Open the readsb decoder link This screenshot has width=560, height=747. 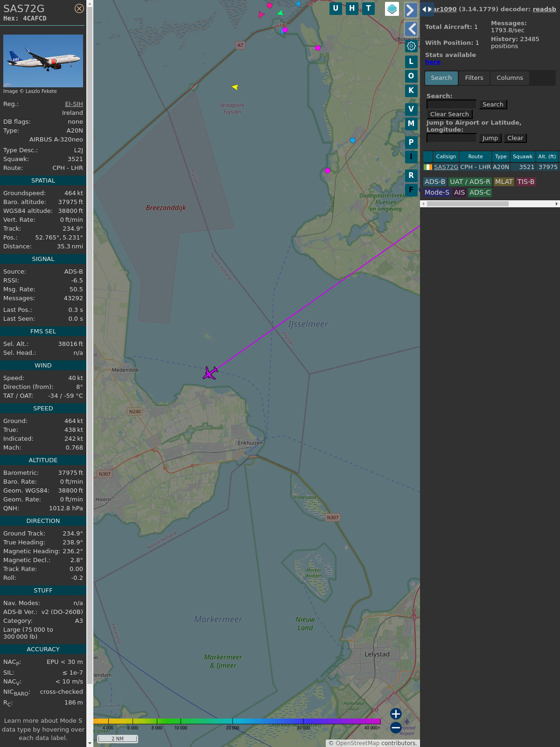(545, 9)
